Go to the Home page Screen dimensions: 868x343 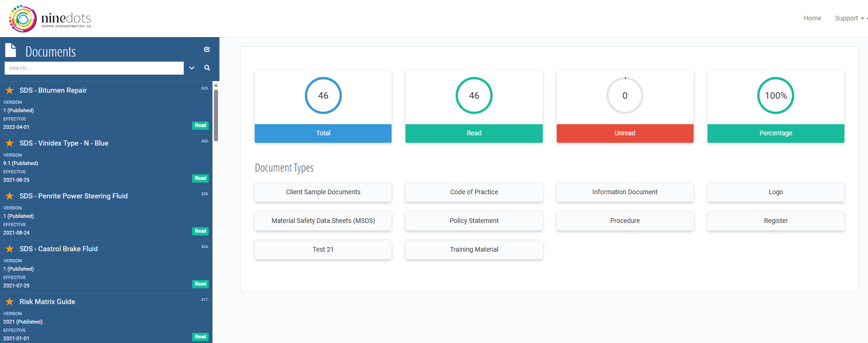812,18
